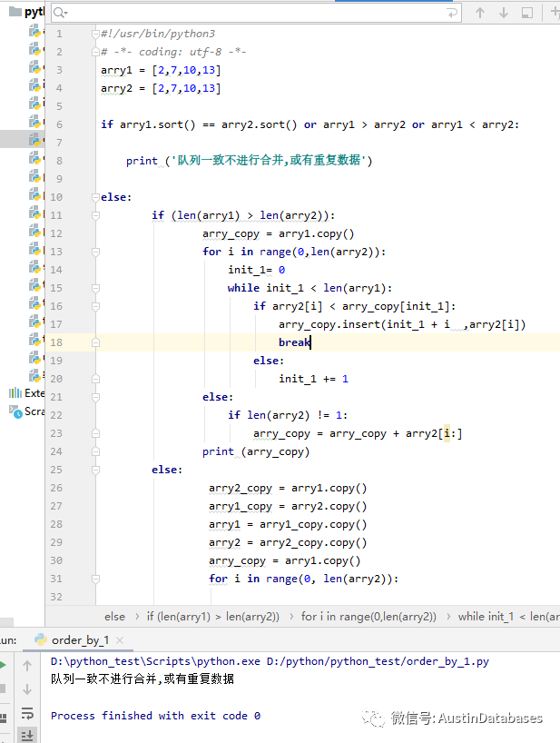
Task: Collapse the if block at line 11
Action: (x=94, y=215)
